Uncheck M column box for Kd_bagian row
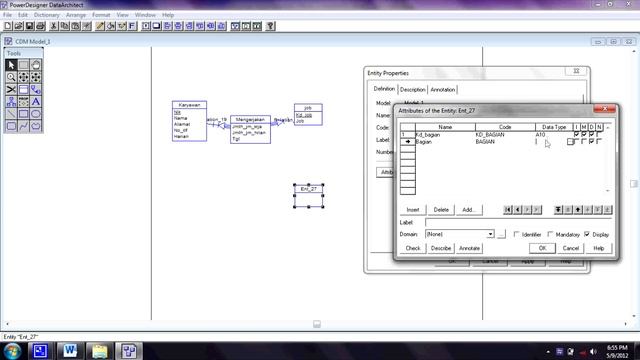This screenshot has width=640, height=360. click(584, 134)
